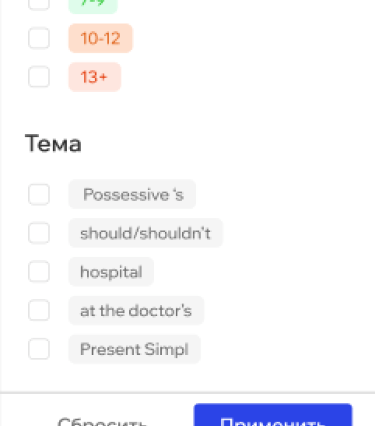Toggle the should/shouldn't checkbox

[39, 233]
